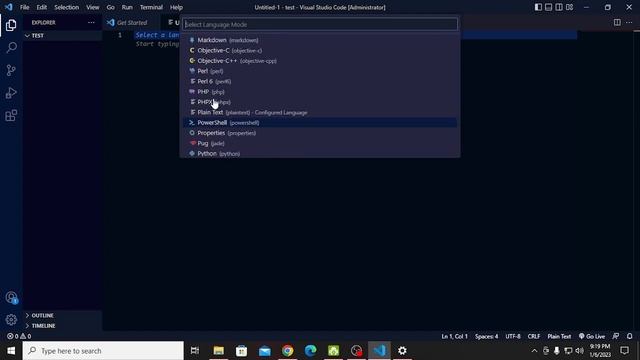Viewport: 640px width, 360px height.
Task: Open the Terminal menu
Action: pyautogui.click(x=151, y=7)
